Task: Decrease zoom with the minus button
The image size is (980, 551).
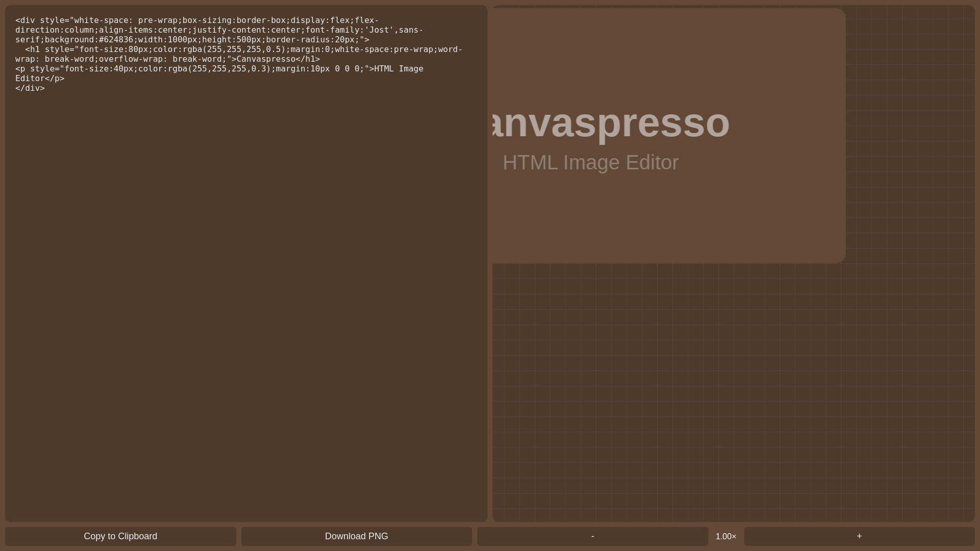Action: point(593,536)
